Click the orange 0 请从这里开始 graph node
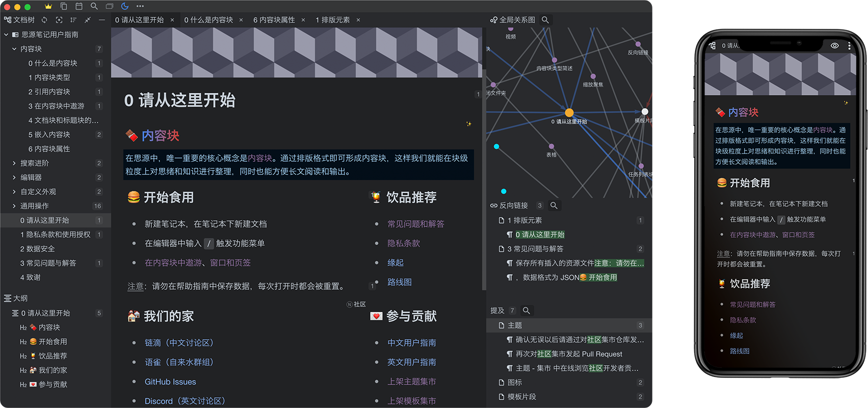 pyautogui.click(x=569, y=113)
